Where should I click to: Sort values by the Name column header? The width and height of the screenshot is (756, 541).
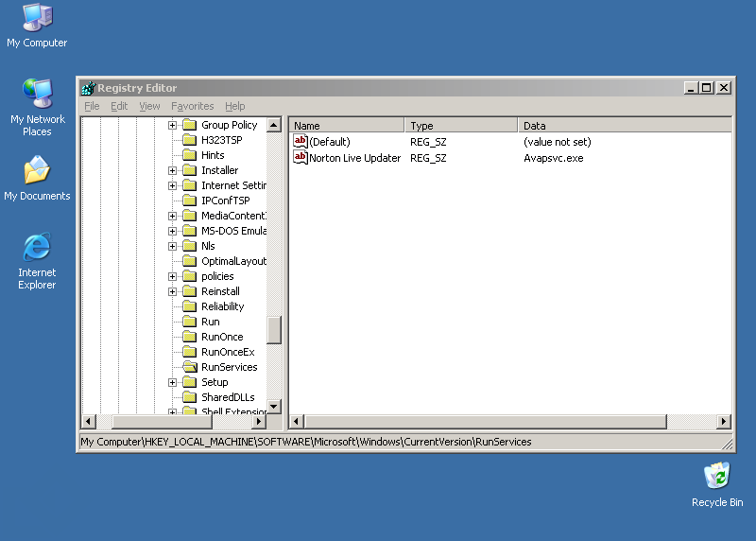click(347, 125)
